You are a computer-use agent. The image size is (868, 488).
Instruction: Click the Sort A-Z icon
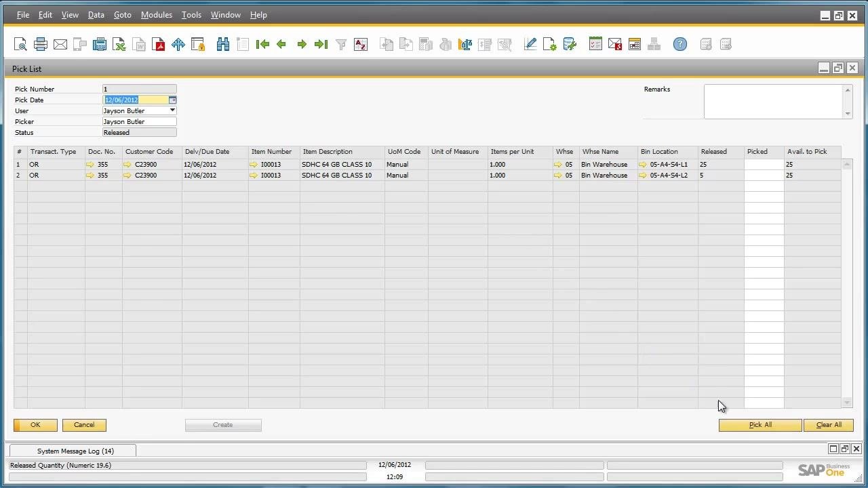coord(361,45)
